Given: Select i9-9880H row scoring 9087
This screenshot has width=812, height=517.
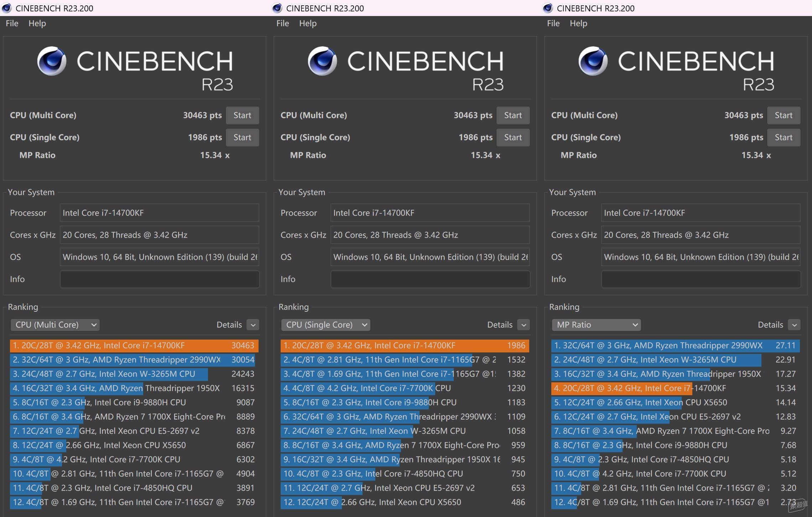Looking at the screenshot, I should (x=134, y=402).
